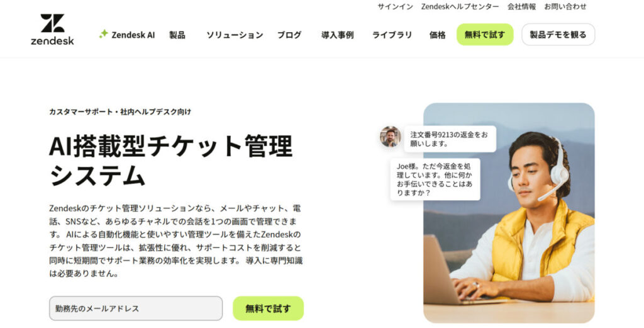Open Zendeskヘルプセンター link
This screenshot has width=644, height=328.
(x=460, y=6)
